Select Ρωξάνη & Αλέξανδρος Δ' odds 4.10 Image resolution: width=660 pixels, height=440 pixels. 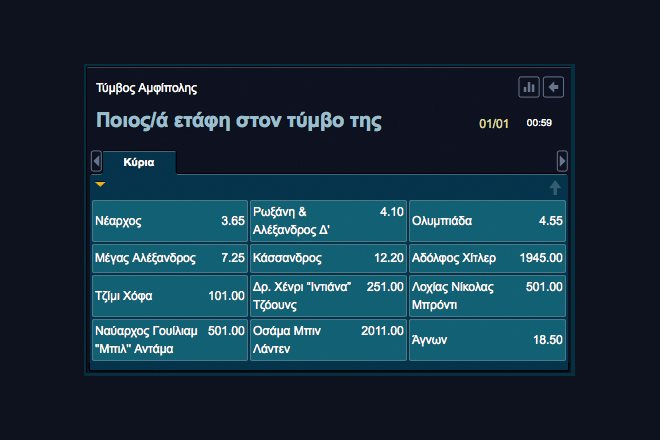pos(328,221)
